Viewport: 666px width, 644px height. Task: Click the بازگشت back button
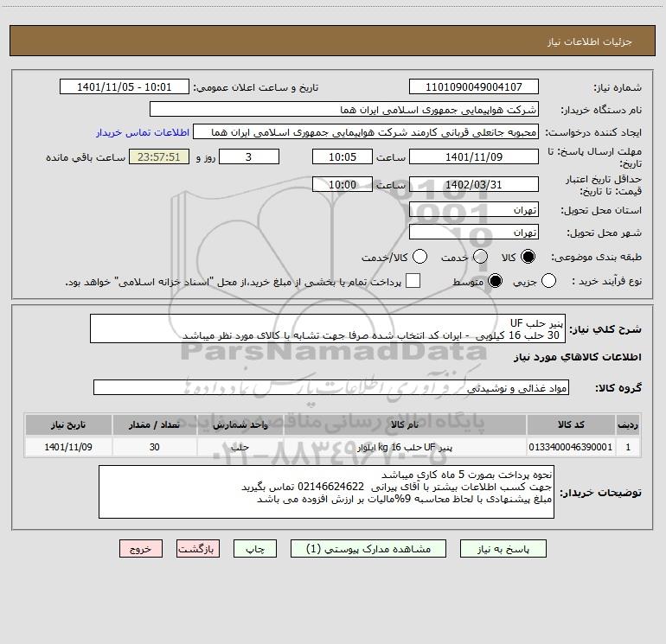tap(198, 549)
